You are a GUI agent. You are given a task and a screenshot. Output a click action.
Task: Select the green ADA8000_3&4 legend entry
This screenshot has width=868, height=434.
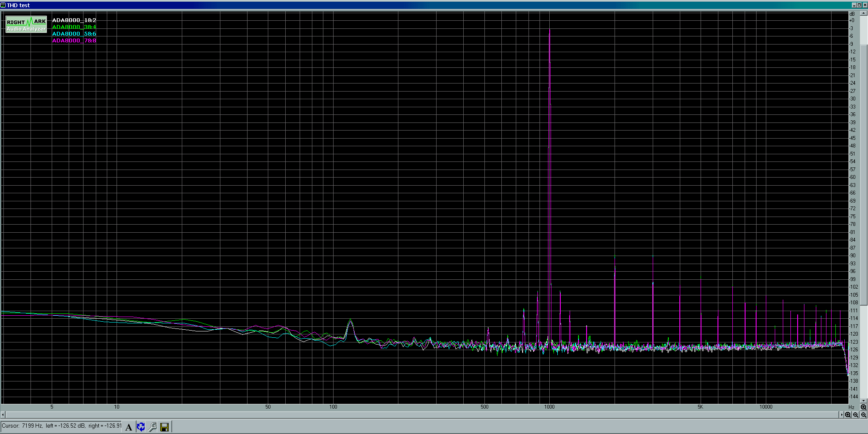74,27
